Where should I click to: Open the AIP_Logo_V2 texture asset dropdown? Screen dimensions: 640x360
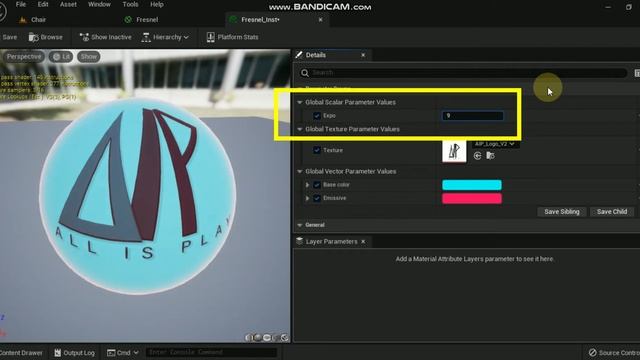click(x=496, y=144)
